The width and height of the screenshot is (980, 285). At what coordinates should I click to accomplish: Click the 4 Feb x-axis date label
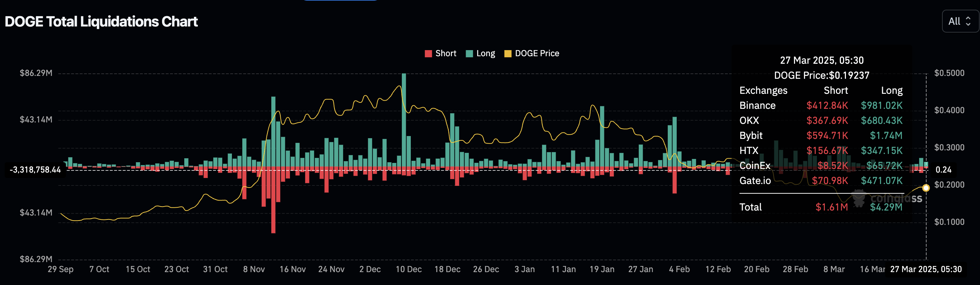[x=679, y=269]
